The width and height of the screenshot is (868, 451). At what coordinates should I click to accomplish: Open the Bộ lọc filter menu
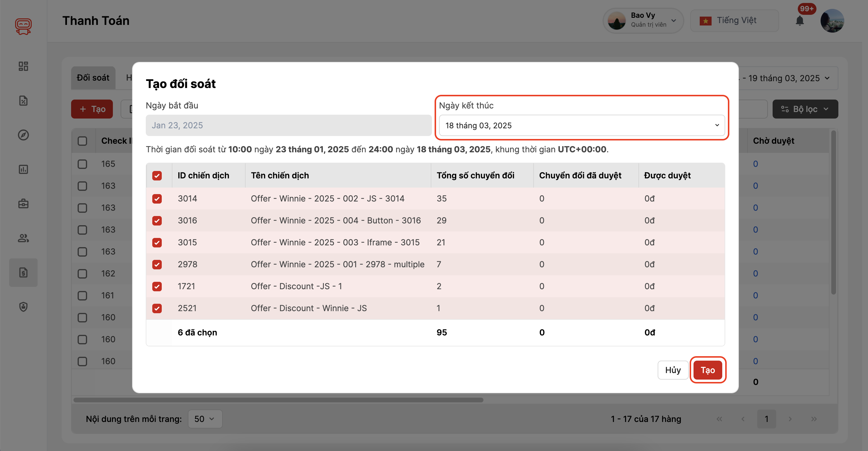click(x=805, y=109)
